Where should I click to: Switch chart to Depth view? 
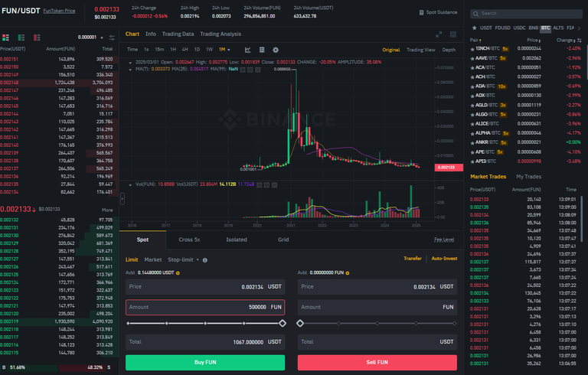pos(449,50)
